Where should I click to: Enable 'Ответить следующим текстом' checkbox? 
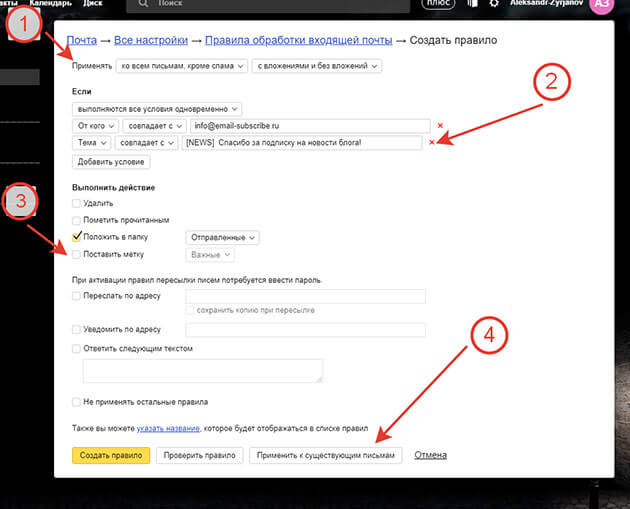click(x=76, y=349)
